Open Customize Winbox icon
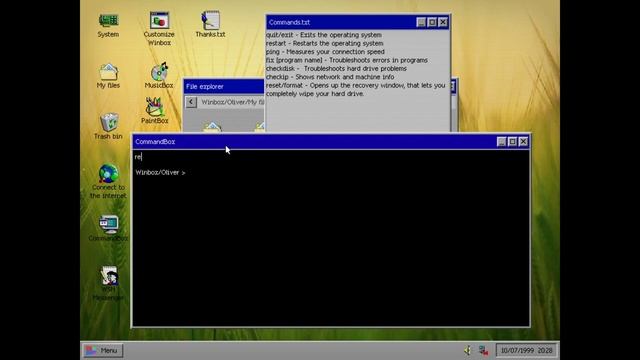640x360 pixels. pos(159,29)
